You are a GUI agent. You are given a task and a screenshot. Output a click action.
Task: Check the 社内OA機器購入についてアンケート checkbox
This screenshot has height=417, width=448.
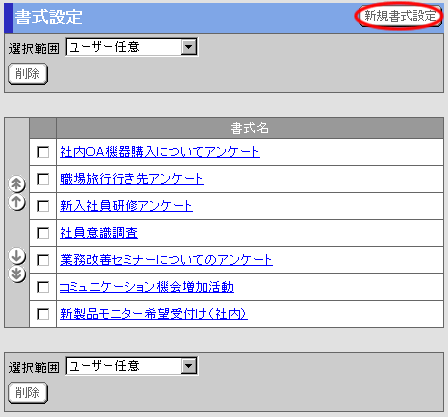click(x=43, y=152)
